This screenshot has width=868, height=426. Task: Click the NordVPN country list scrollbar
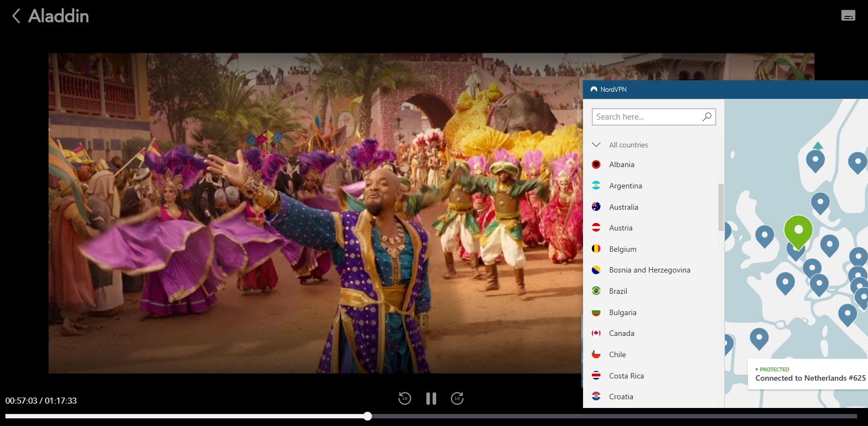pyautogui.click(x=721, y=207)
